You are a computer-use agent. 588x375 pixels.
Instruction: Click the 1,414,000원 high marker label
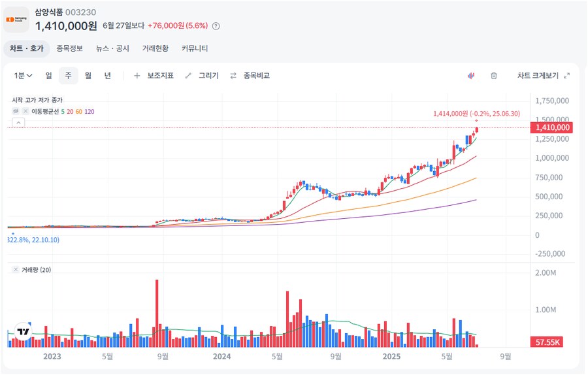click(477, 114)
